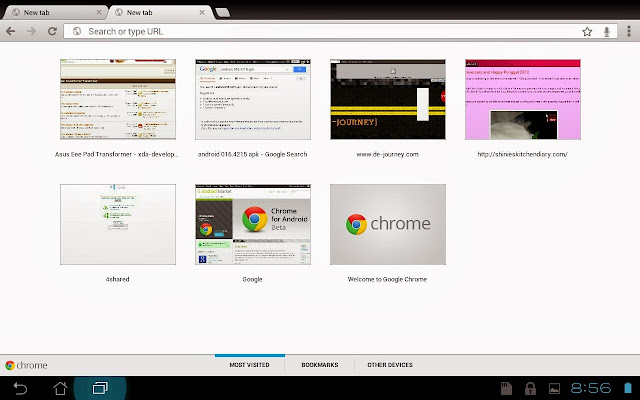Open the www.de-journey.com thumbnail

pyautogui.click(x=388, y=100)
